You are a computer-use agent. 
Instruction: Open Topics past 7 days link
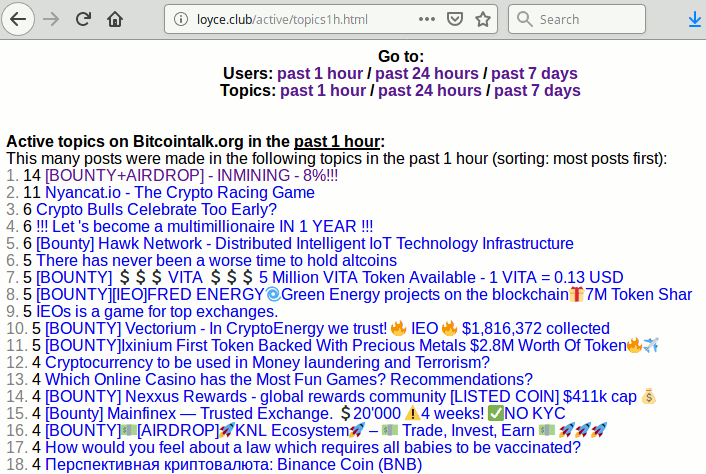(x=537, y=90)
